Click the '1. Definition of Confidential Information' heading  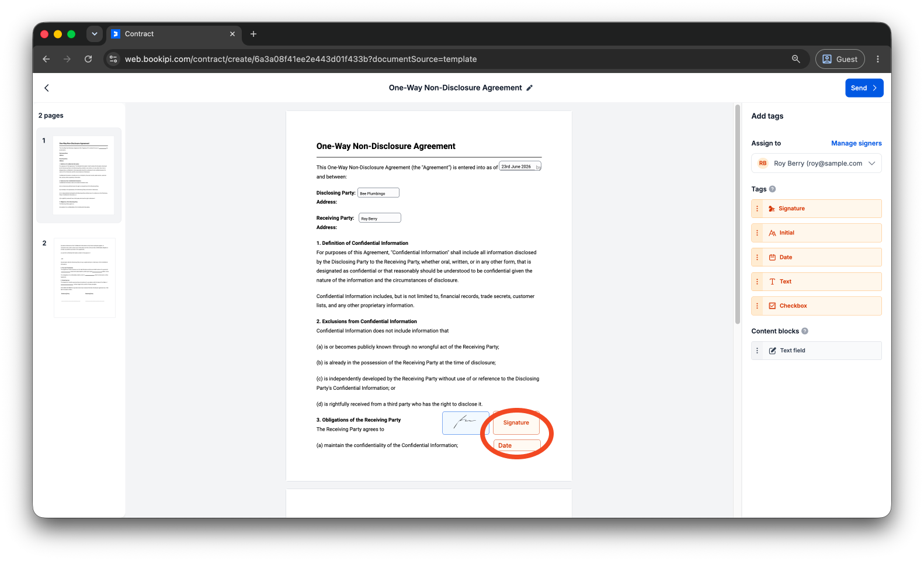pyautogui.click(x=362, y=243)
